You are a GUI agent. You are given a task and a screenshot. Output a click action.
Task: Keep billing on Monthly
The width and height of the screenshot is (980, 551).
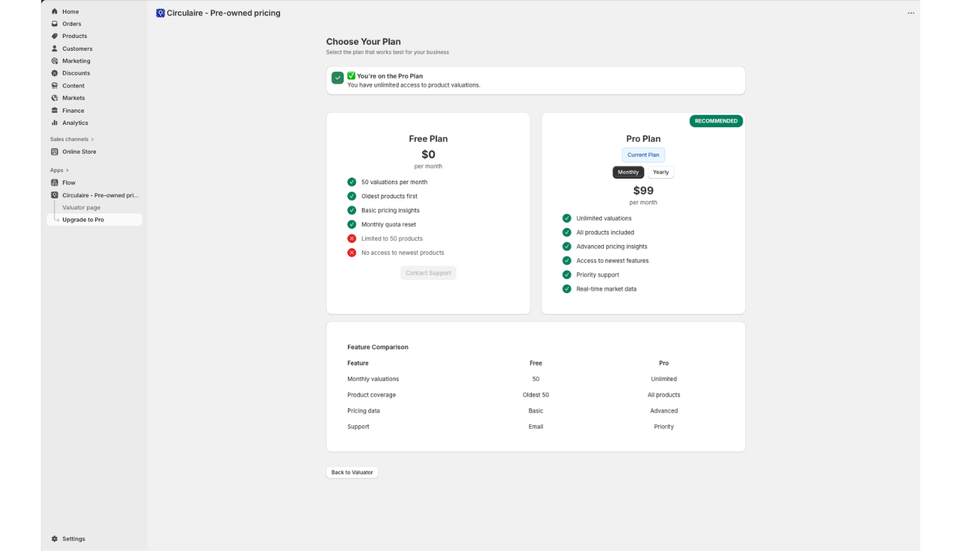628,172
